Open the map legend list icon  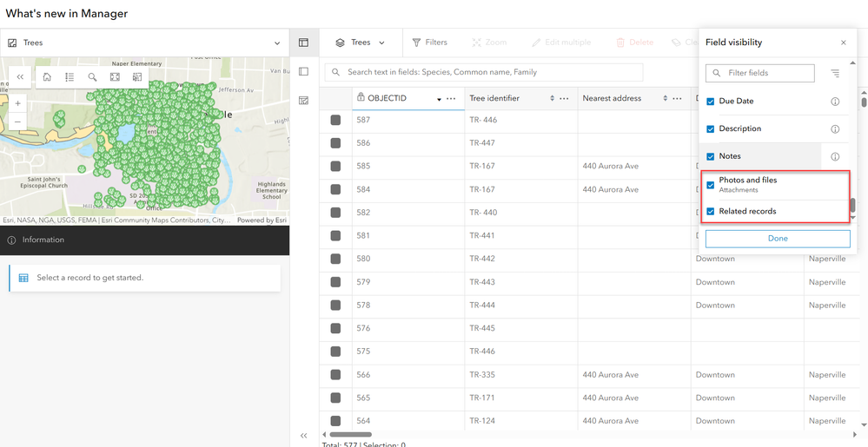pos(70,77)
